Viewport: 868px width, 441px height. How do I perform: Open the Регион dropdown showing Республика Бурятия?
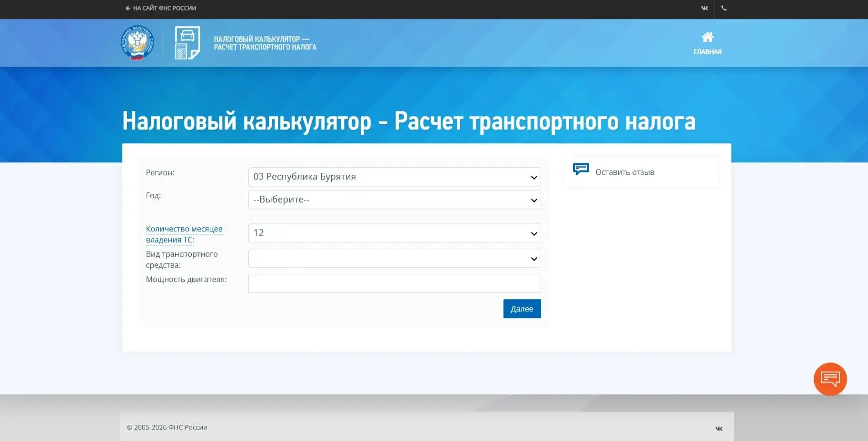coord(395,177)
